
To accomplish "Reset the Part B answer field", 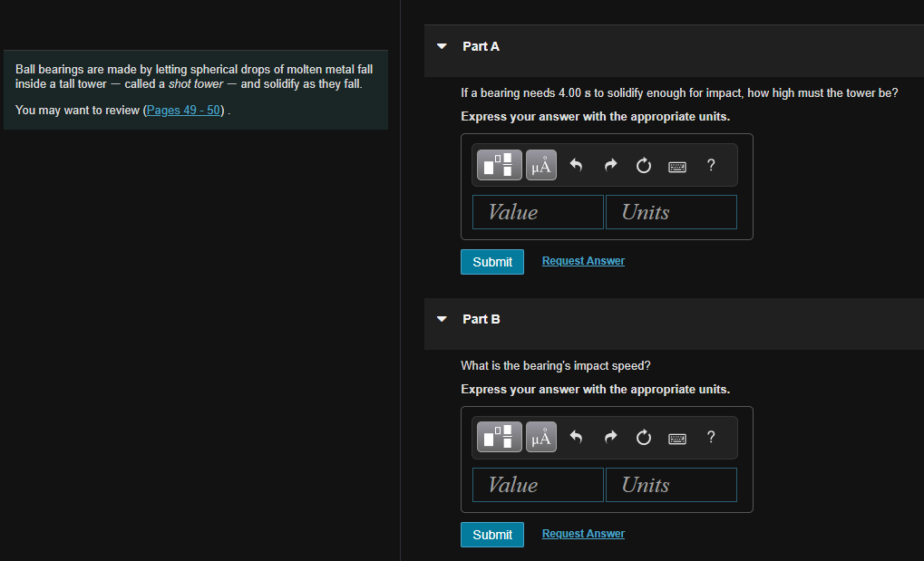I will pyautogui.click(x=644, y=437).
